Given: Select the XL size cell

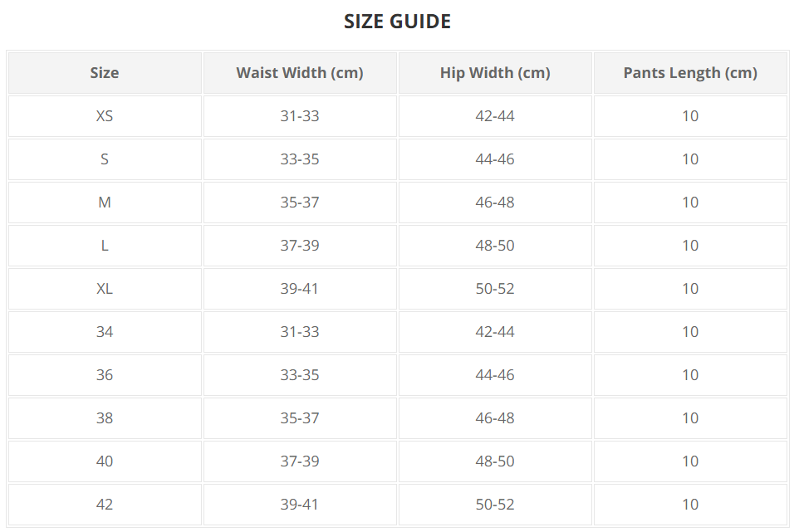Looking at the screenshot, I should tap(105, 289).
